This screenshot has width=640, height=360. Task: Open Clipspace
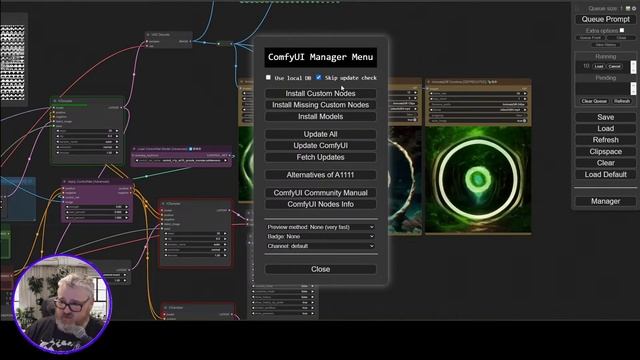coord(606,151)
